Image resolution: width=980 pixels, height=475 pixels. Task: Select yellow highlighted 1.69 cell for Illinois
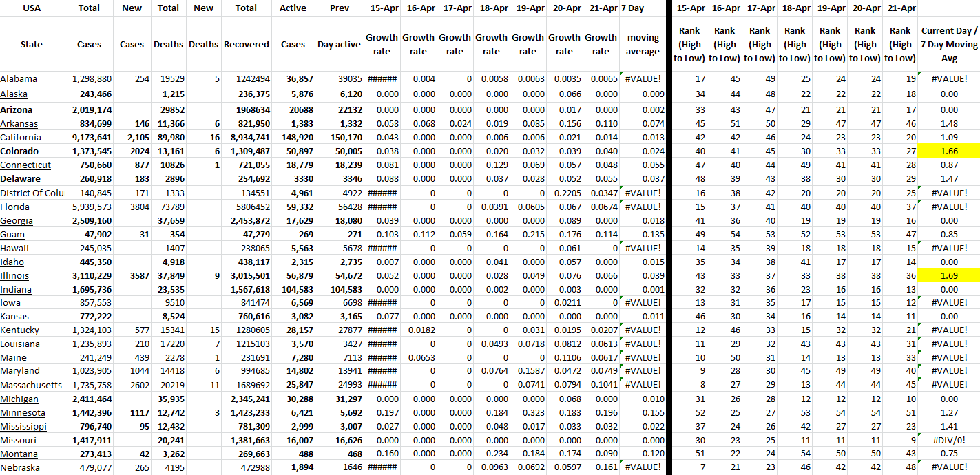tap(949, 275)
